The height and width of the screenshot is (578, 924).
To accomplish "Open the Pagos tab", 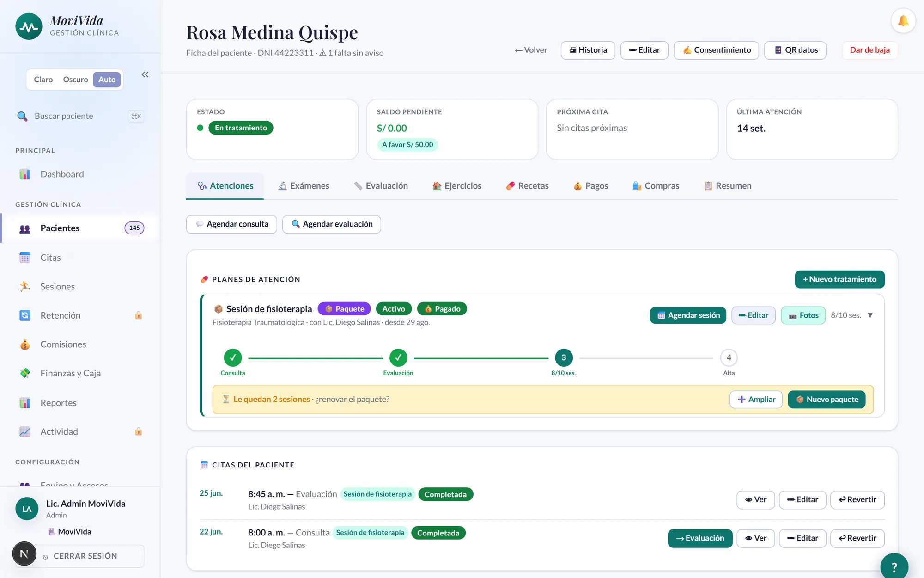I will click(590, 186).
